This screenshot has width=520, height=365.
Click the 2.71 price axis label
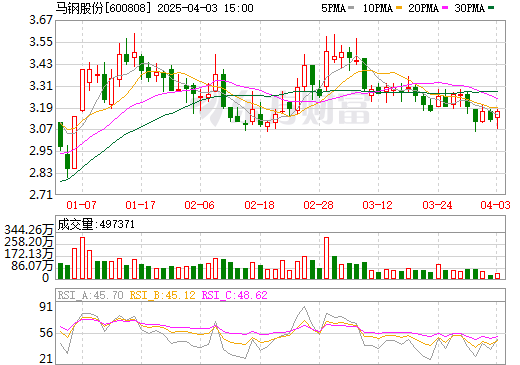click(41, 195)
